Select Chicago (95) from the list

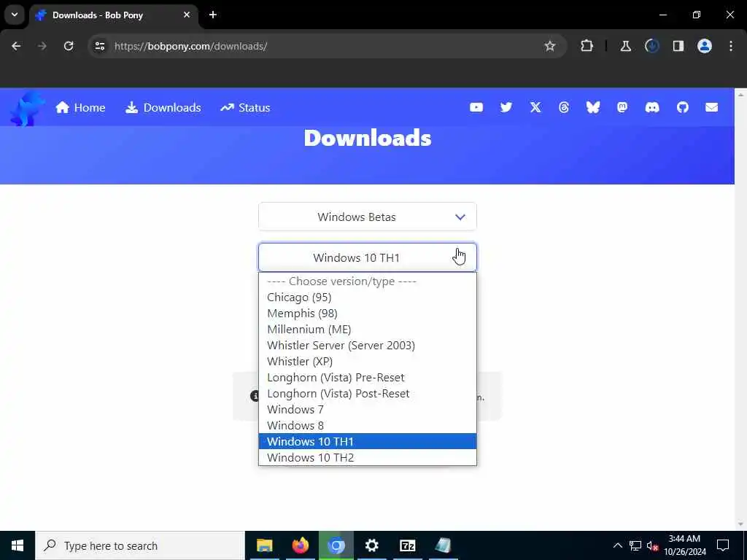(x=368, y=297)
